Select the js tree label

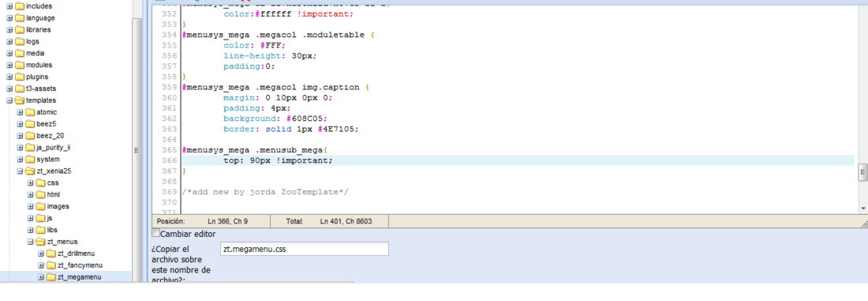49,218
